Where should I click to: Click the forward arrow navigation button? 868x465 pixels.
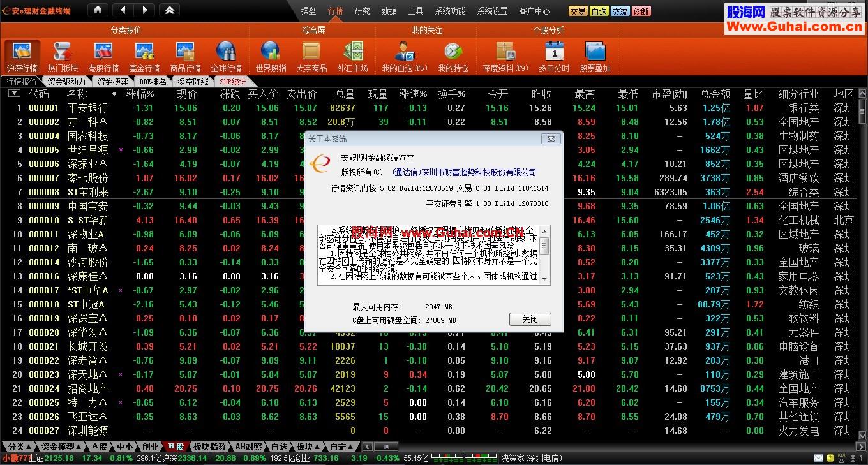(144, 10)
